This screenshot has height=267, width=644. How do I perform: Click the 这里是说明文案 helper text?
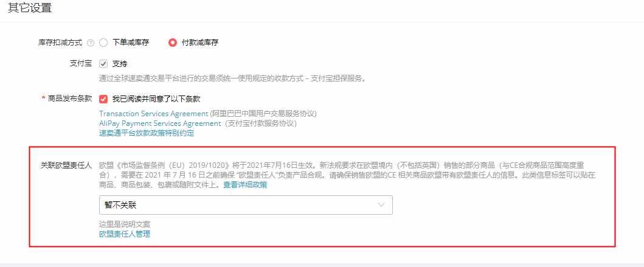pos(125,224)
